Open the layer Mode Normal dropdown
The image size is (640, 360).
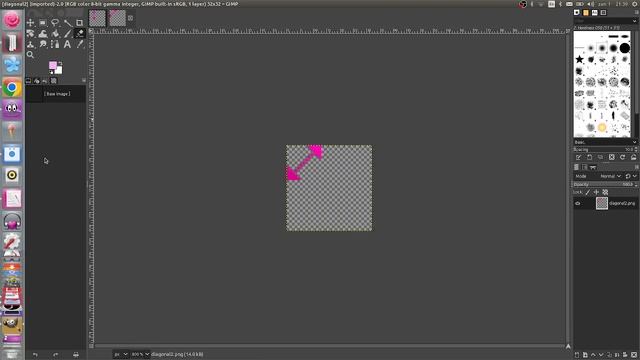[610, 176]
